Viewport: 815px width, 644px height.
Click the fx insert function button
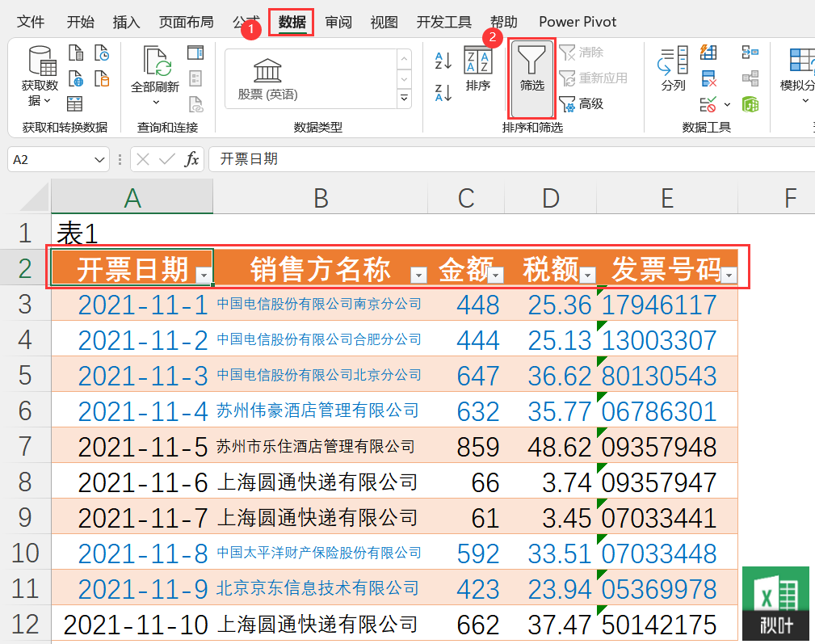click(x=191, y=159)
